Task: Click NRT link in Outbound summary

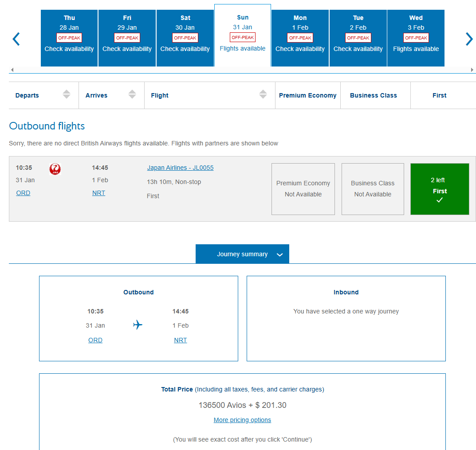Action: [x=180, y=340]
